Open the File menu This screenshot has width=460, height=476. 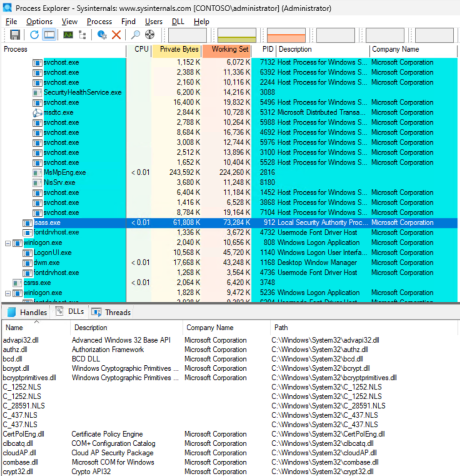pyautogui.click(x=11, y=22)
